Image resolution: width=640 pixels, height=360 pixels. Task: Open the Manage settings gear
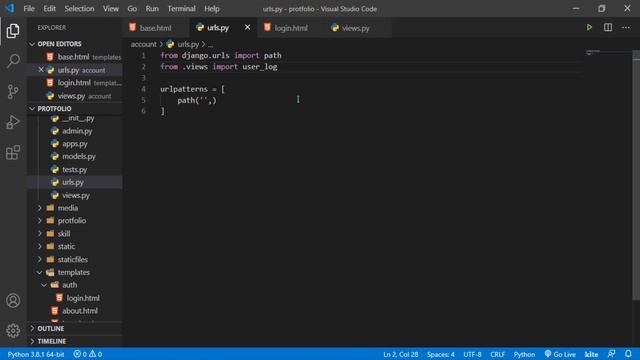pyautogui.click(x=13, y=330)
